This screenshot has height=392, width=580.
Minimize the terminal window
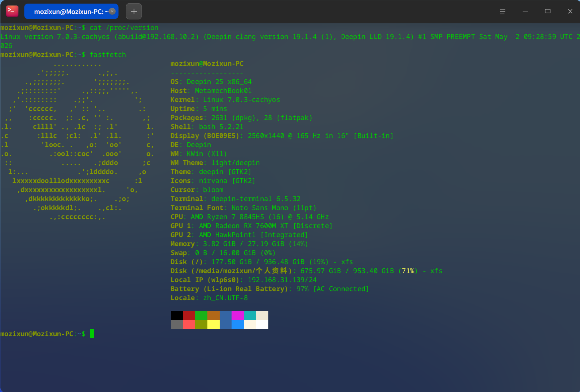click(525, 12)
